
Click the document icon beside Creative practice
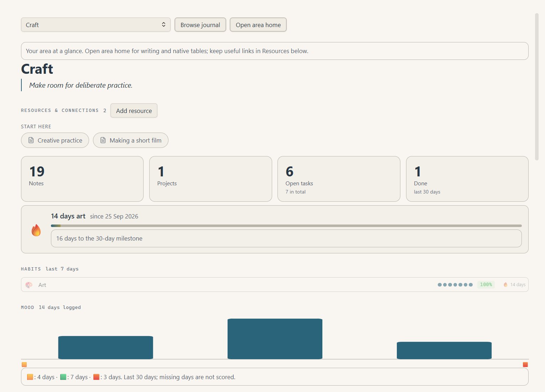coord(31,140)
